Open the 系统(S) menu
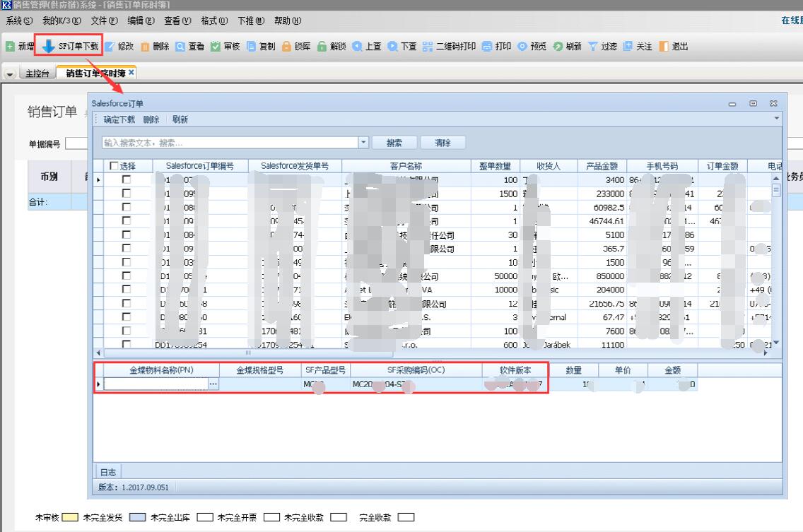 click(20, 20)
